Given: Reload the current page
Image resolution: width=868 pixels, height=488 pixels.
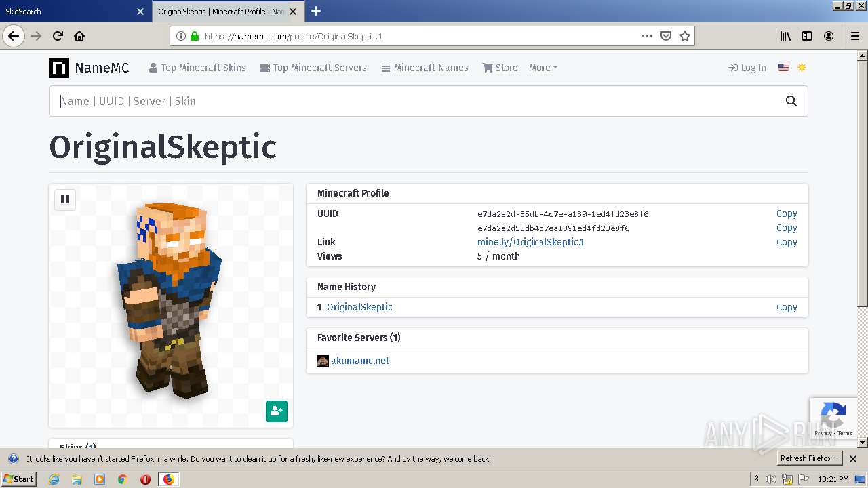Looking at the screenshot, I should tap(58, 36).
